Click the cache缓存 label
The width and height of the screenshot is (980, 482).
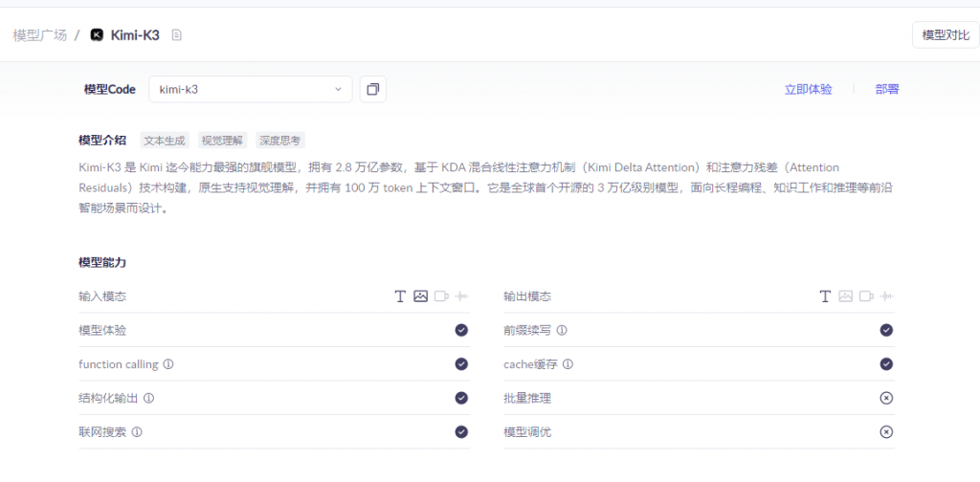click(x=530, y=364)
